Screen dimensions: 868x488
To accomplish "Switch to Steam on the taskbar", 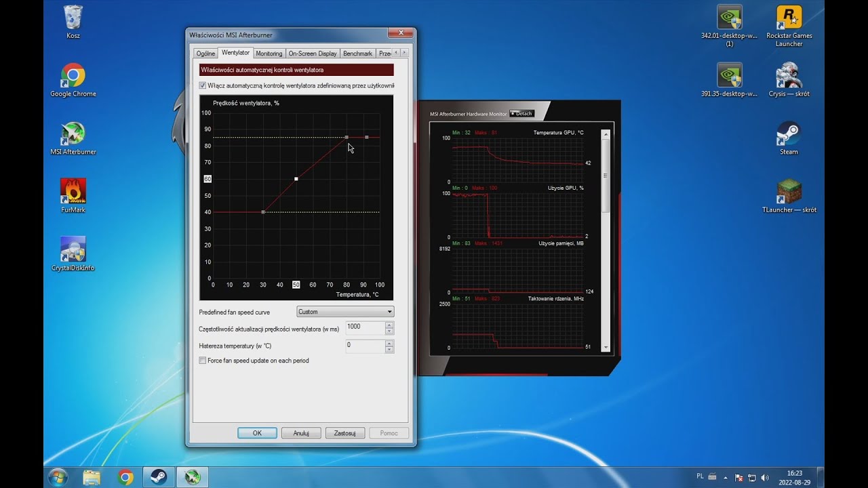I will [x=159, y=477].
